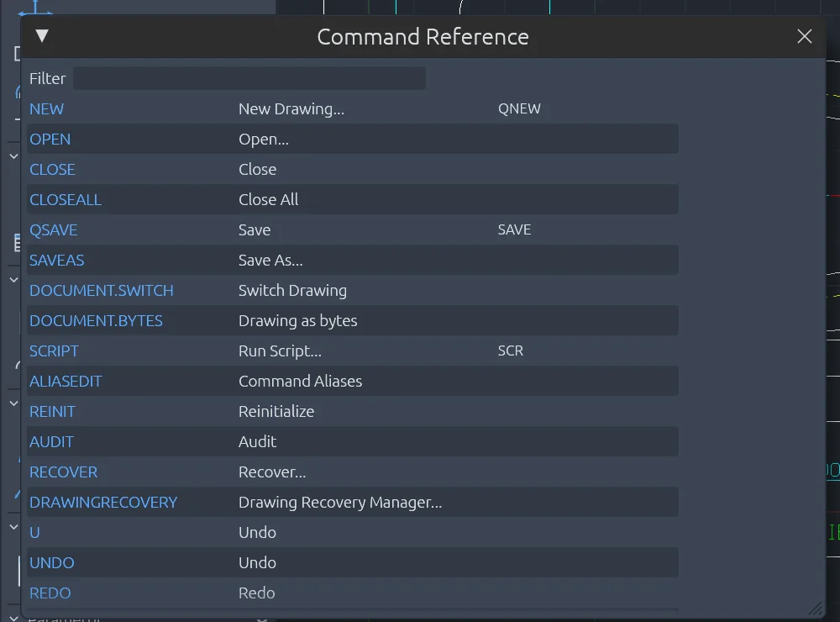Viewport: 840px width, 622px height.
Task: Click the OPEN command link
Action: [x=50, y=140]
